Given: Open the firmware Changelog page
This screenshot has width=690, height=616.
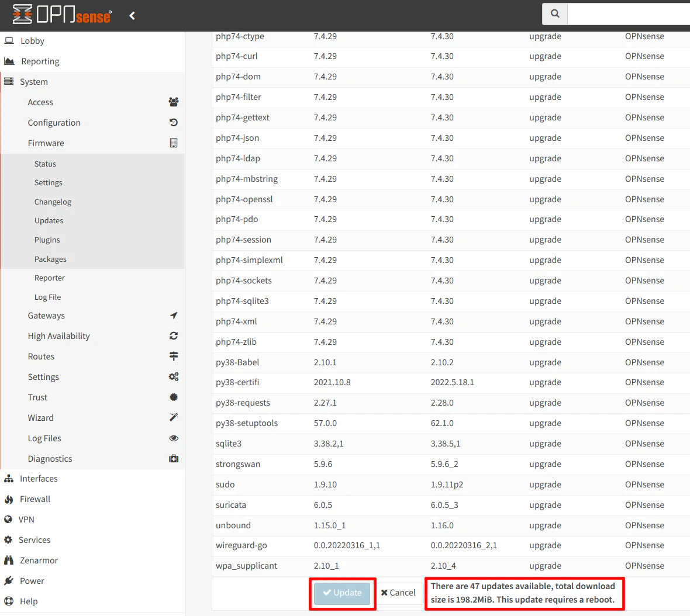Looking at the screenshot, I should pyautogui.click(x=53, y=202).
